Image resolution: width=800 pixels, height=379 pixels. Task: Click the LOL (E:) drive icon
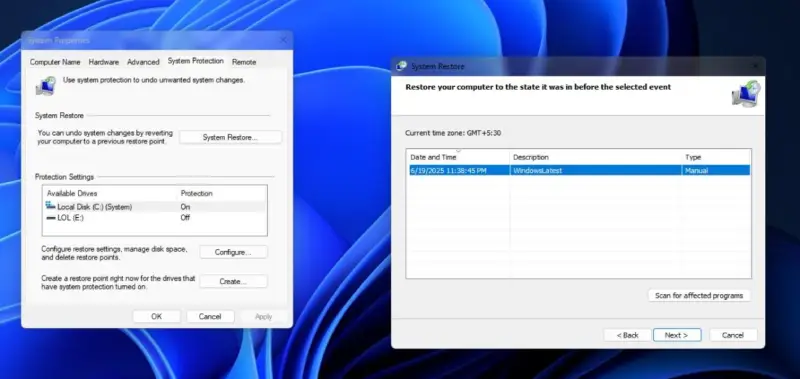[51, 218]
